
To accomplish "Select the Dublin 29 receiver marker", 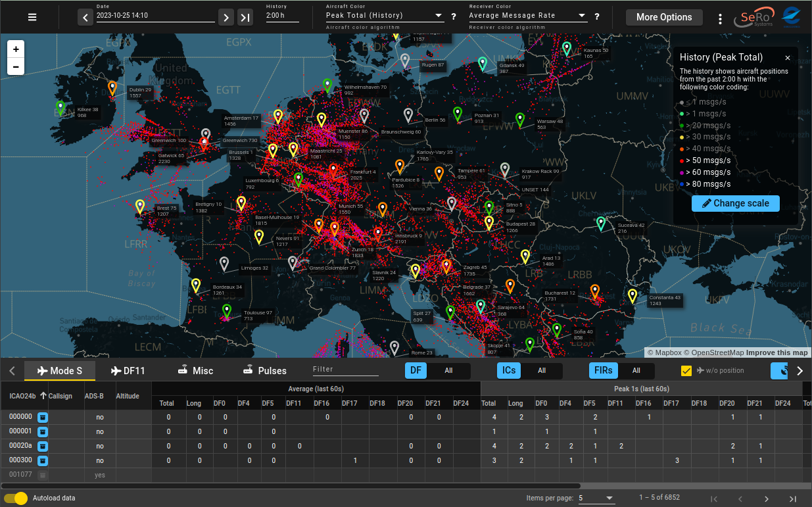I will 112,88.
